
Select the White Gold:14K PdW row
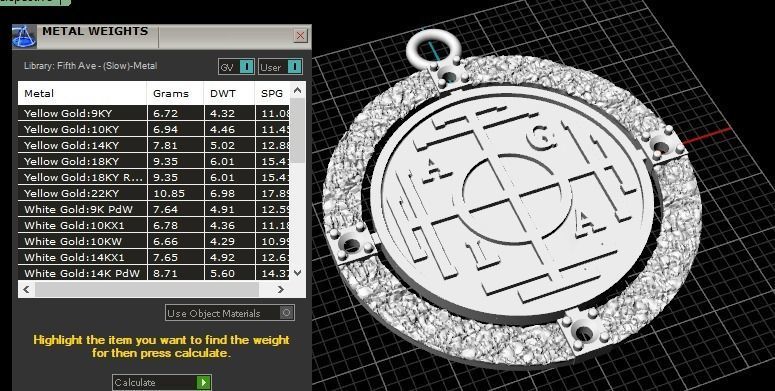point(154,273)
